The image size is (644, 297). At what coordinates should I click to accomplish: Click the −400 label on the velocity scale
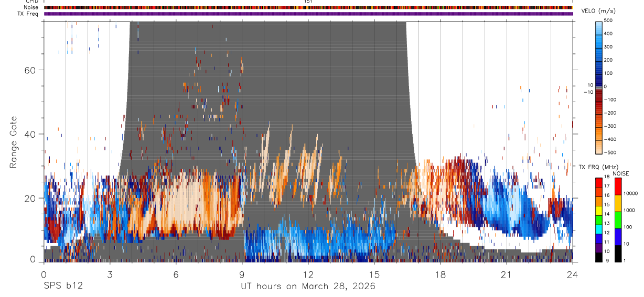coord(610,139)
